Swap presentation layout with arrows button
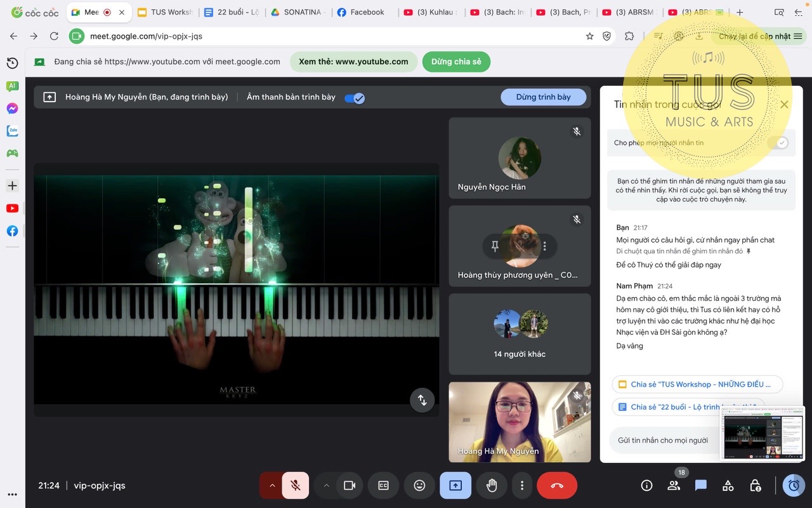The height and width of the screenshot is (508, 812). 422,400
